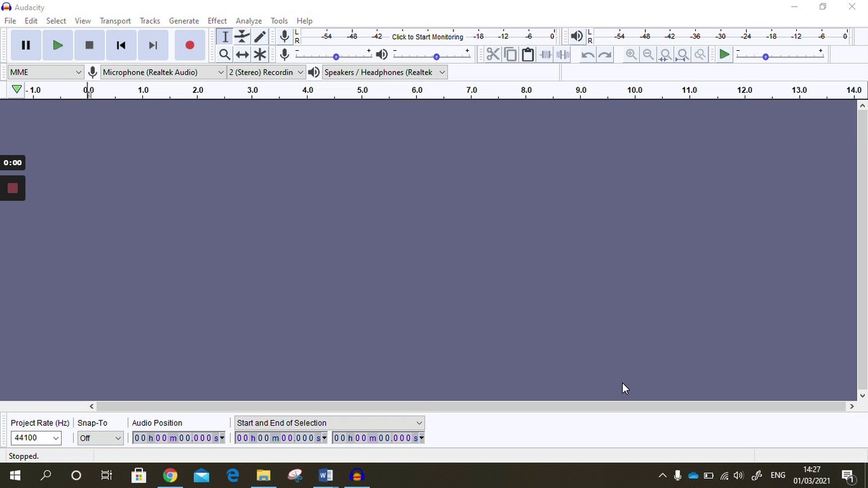Open the File menu
Image resolution: width=868 pixels, height=488 pixels.
tap(10, 21)
